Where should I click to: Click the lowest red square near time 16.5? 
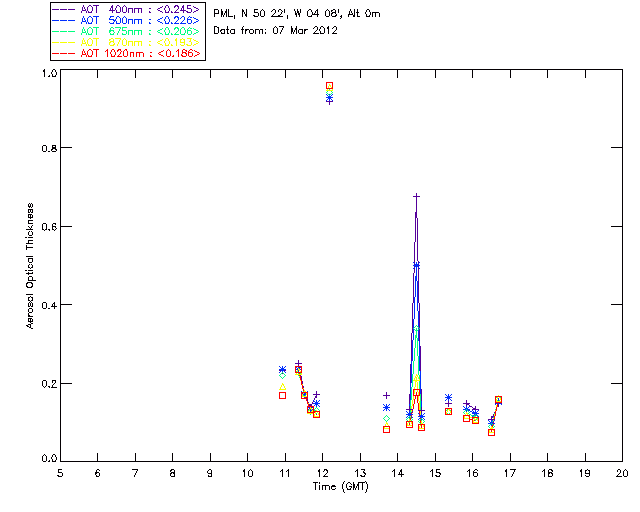point(491,432)
